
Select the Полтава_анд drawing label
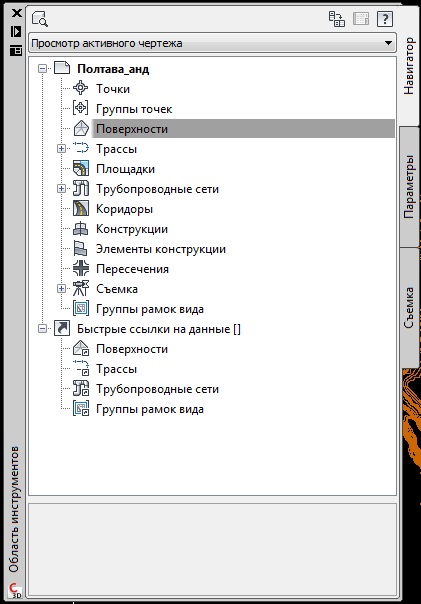point(113,69)
